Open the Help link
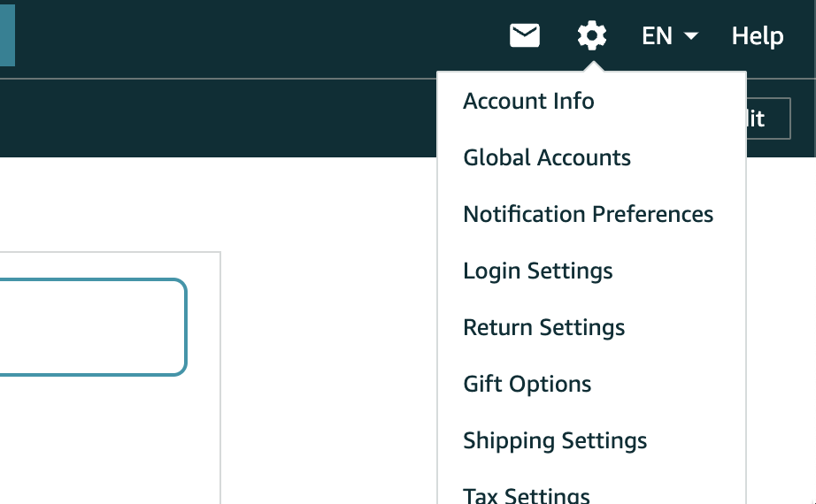This screenshot has height=504, width=816. [x=757, y=36]
